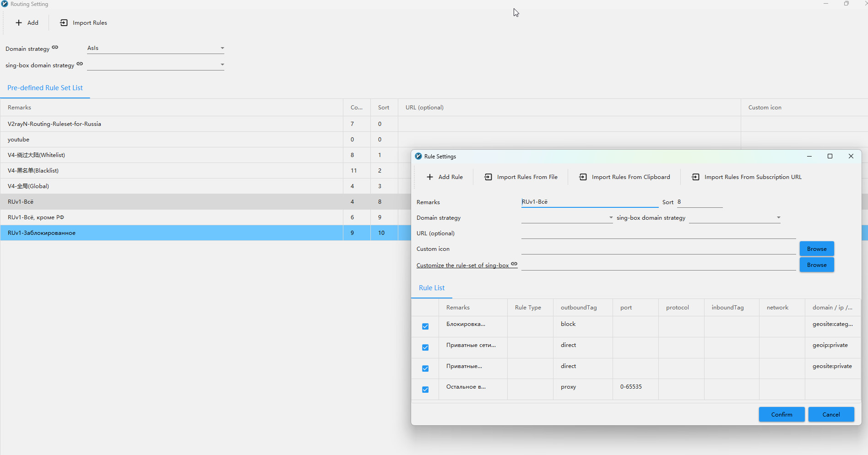The height and width of the screenshot is (455, 868).
Task: Click Cancel button in Rule Settings
Action: [831, 414]
